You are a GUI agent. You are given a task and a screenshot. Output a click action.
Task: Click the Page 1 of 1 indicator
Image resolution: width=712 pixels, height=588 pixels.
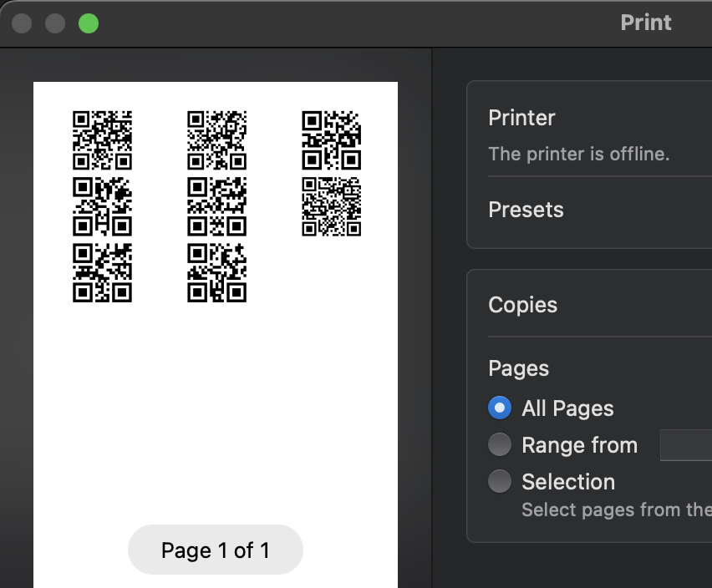[216, 550]
